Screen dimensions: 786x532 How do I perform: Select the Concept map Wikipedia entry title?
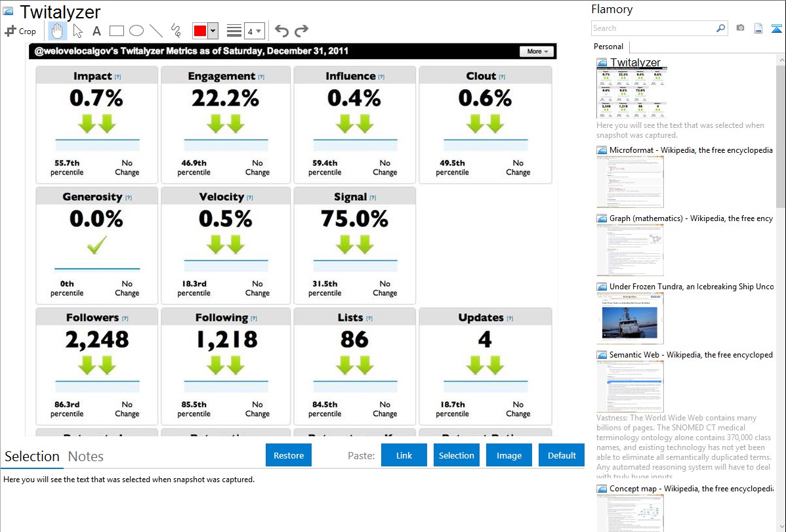[692, 488]
